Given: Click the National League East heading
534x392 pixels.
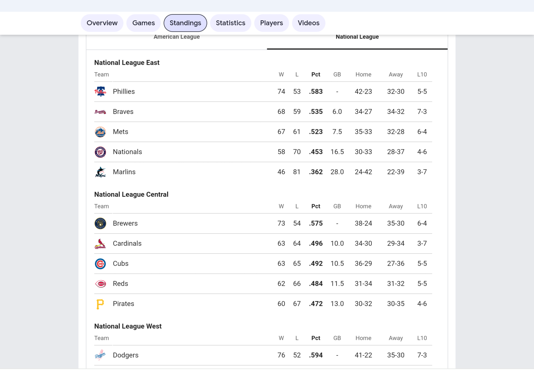Looking at the screenshot, I should click(x=127, y=63).
